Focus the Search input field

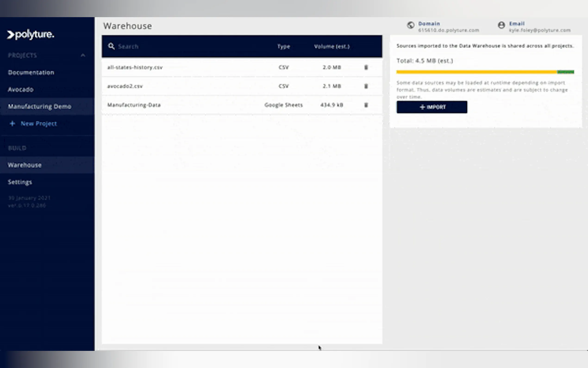[190, 47]
